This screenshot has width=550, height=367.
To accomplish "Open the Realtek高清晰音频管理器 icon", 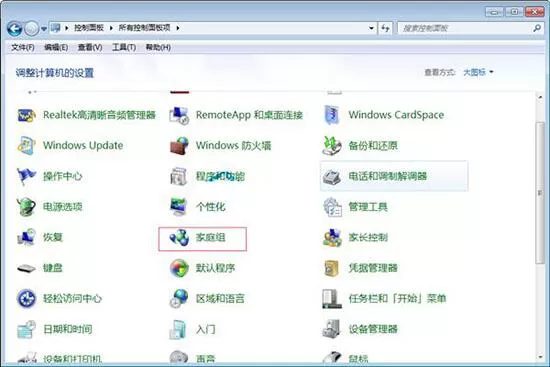I will pyautogui.click(x=26, y=115).
